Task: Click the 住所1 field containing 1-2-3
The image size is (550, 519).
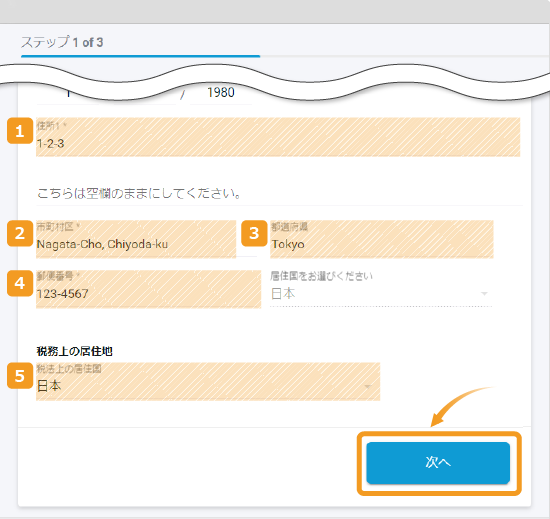Action: 278,137
